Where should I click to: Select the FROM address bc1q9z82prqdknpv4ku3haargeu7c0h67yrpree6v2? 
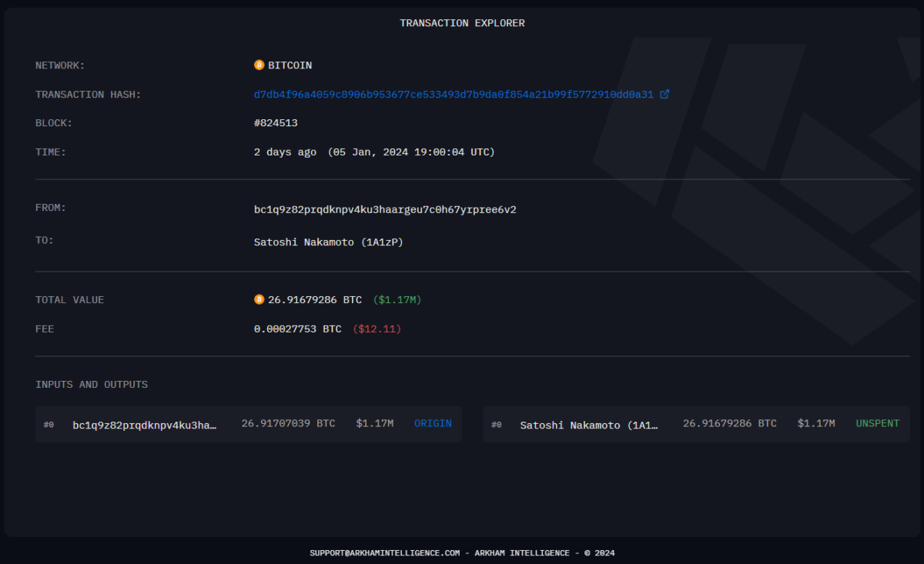(x=386, y=209)
